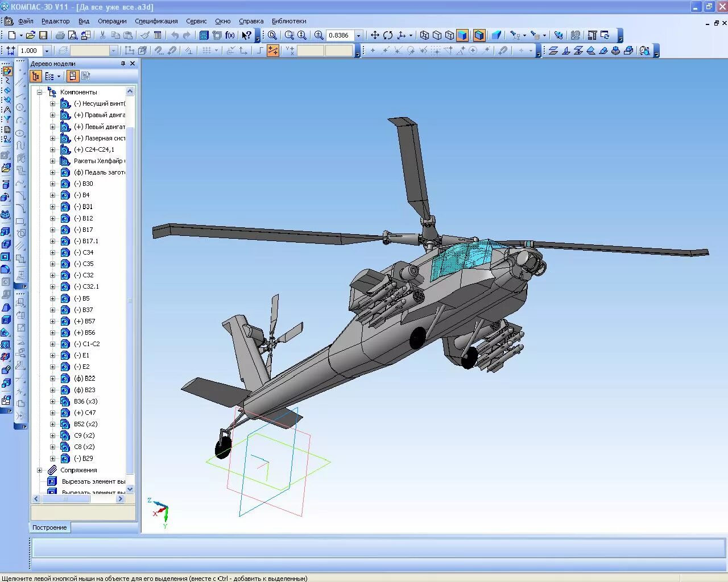Open the Спецификация menu
Image resolution: width=728 pixels, height=582 pixels.
pos(156,21)
